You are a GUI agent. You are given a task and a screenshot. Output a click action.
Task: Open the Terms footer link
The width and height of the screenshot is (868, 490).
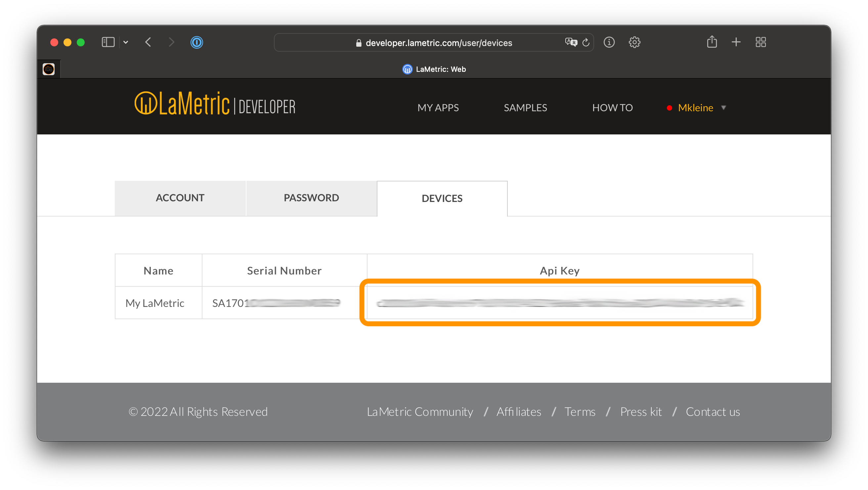pyautogui.click(x=580, y=412)
